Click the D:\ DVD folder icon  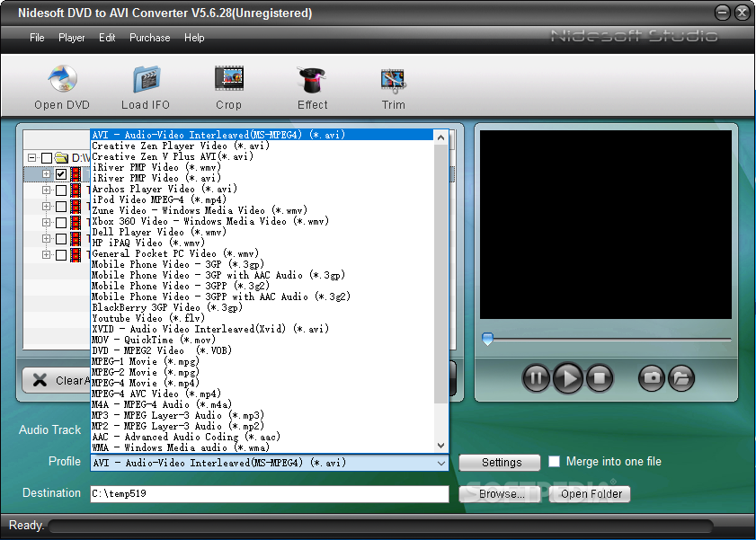click(61, 157)
